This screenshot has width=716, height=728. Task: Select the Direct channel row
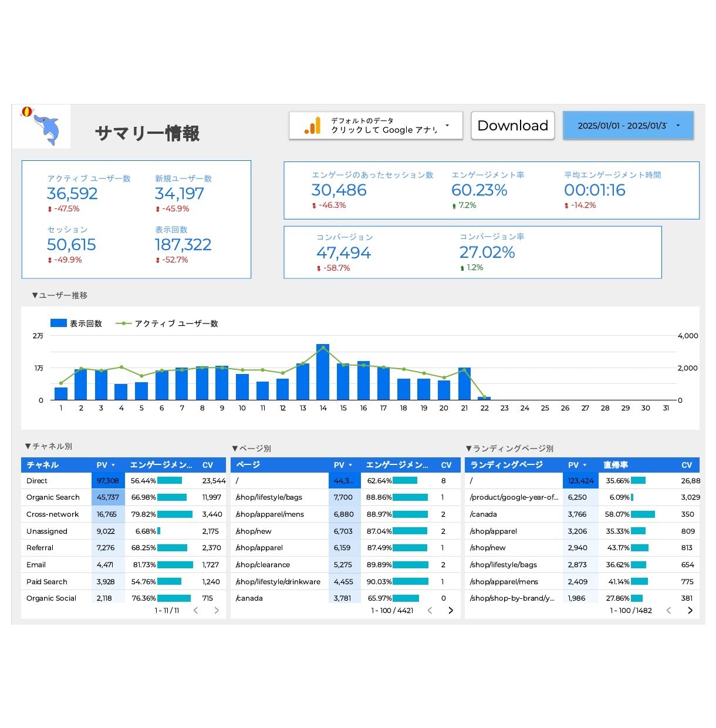pyautogui.click(x=123, y=481)
